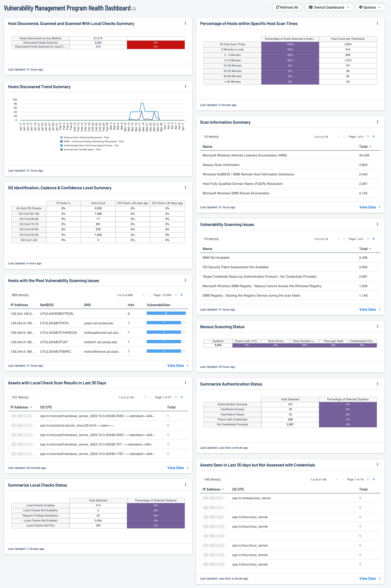Open the kebab menu on Host Discovered Summary panel

click(186, 23)
